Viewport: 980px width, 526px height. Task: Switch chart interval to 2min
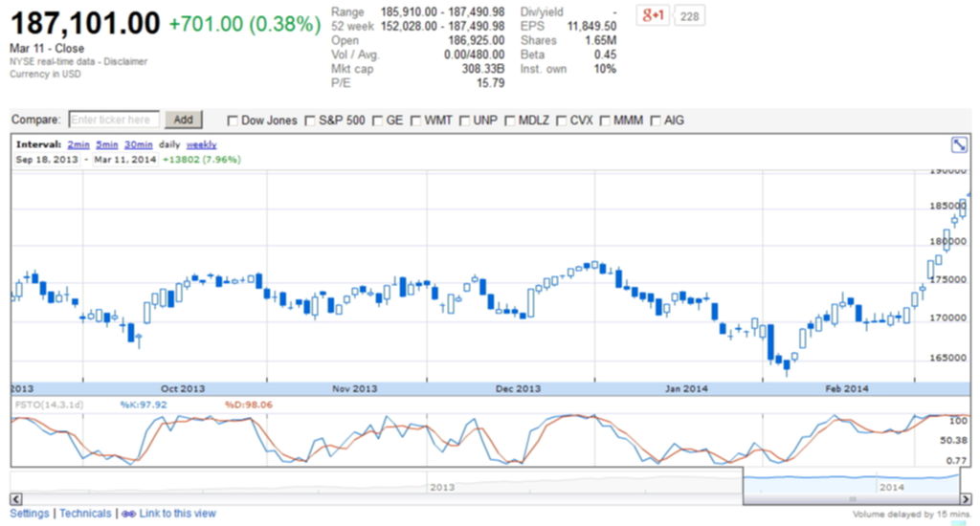(78, 144)
